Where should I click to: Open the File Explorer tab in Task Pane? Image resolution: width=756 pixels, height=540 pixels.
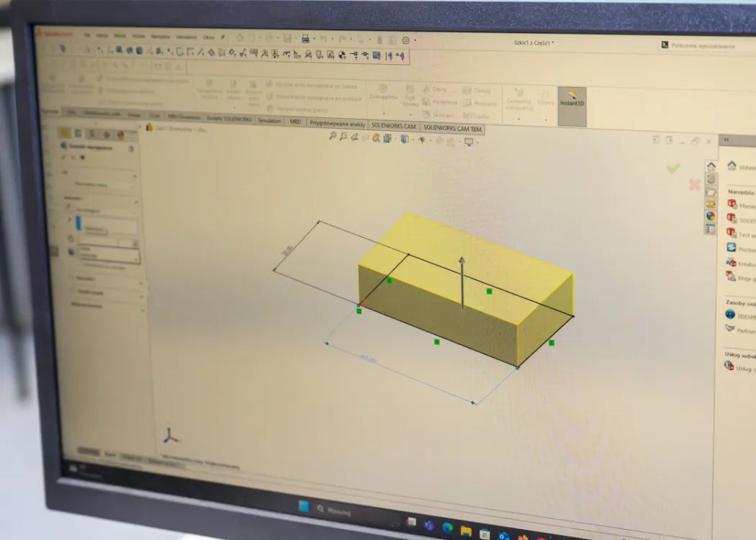pyautogui.click(x=711, y=192)
